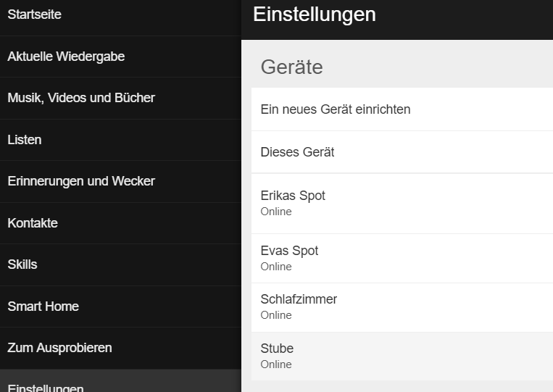Open Aktuelle Wiedergabe from the sidebar
This screenshot has width=553, height=392.
click(66, 57)
